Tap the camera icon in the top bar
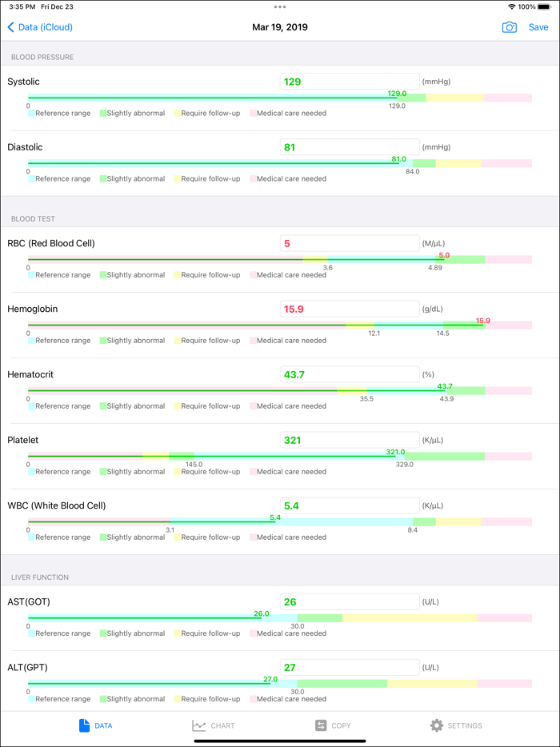Screen dimensions: 560x747 point(510,27)
